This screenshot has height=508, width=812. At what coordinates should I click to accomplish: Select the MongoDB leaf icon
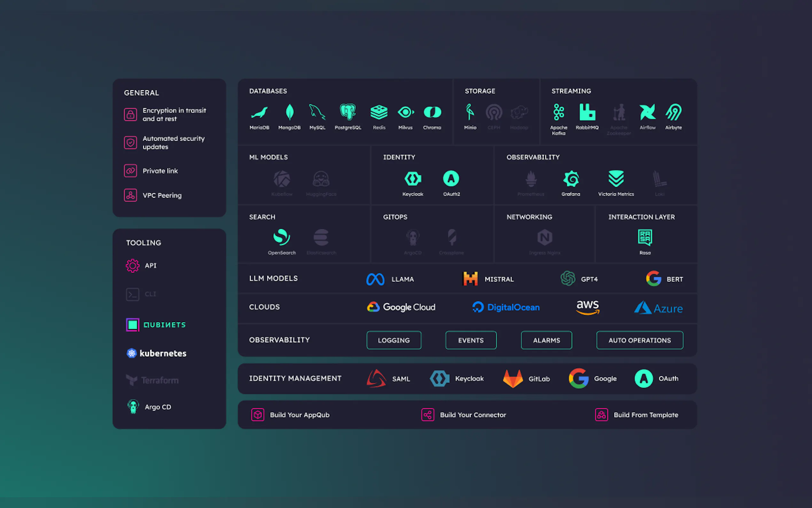(x=289, y=112)
